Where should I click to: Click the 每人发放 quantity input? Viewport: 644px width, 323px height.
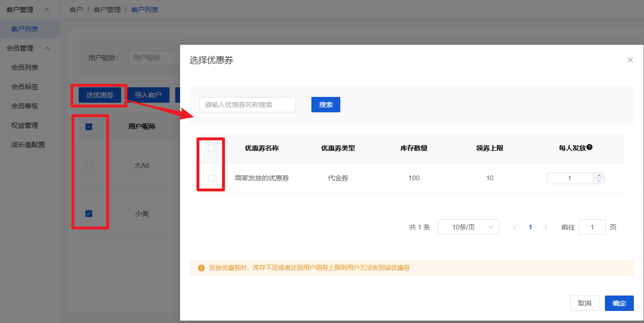570,178
